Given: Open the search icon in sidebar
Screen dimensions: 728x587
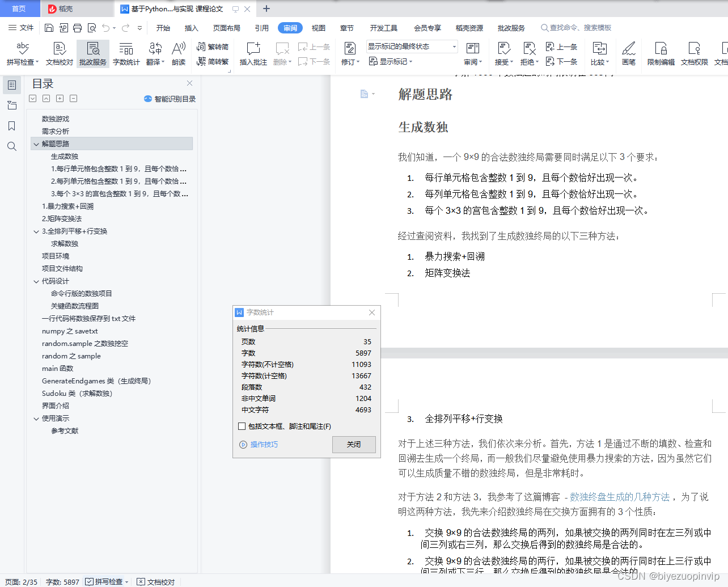Looking at the screenshot, I should [x=11, y=146].
